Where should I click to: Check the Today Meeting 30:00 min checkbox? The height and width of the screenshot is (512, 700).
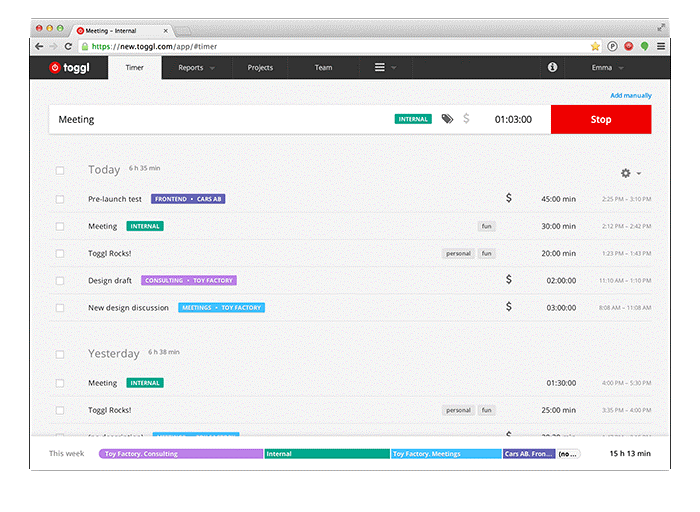coord(60,226)
